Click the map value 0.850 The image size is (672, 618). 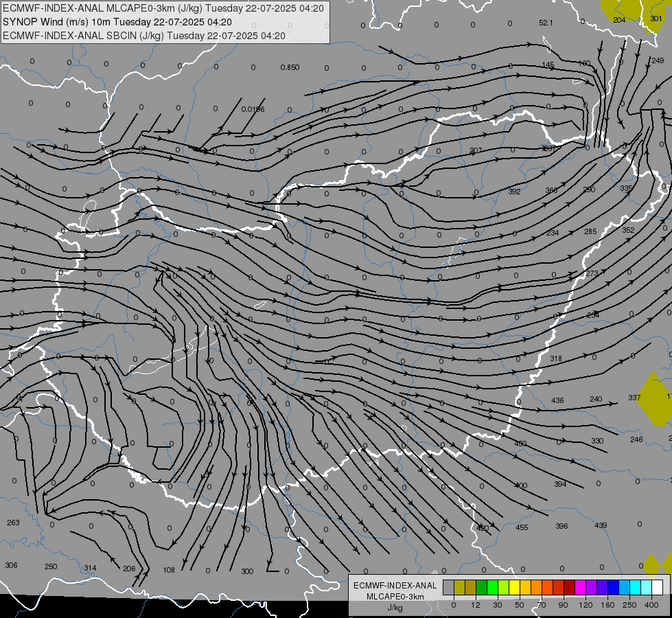pyautogui.click(x=290, y=67)
